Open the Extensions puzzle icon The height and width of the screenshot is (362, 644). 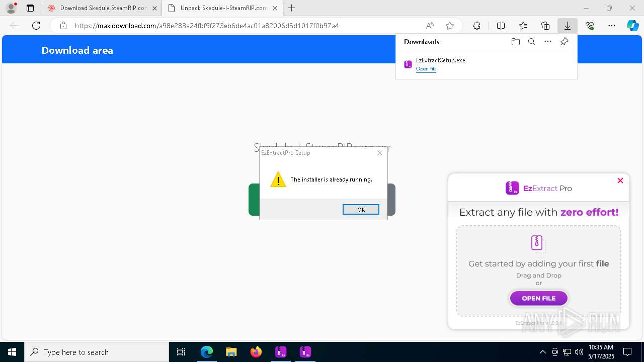(476, 26)
